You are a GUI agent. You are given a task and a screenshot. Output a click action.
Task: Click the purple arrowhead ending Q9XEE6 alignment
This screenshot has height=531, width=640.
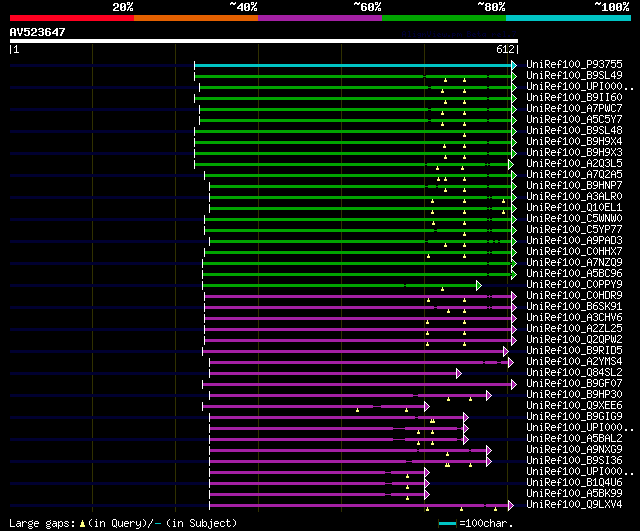click(427, 407)
